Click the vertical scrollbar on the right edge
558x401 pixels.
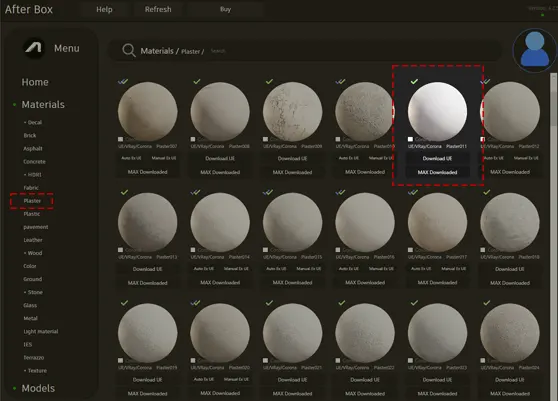click(554, 100)
